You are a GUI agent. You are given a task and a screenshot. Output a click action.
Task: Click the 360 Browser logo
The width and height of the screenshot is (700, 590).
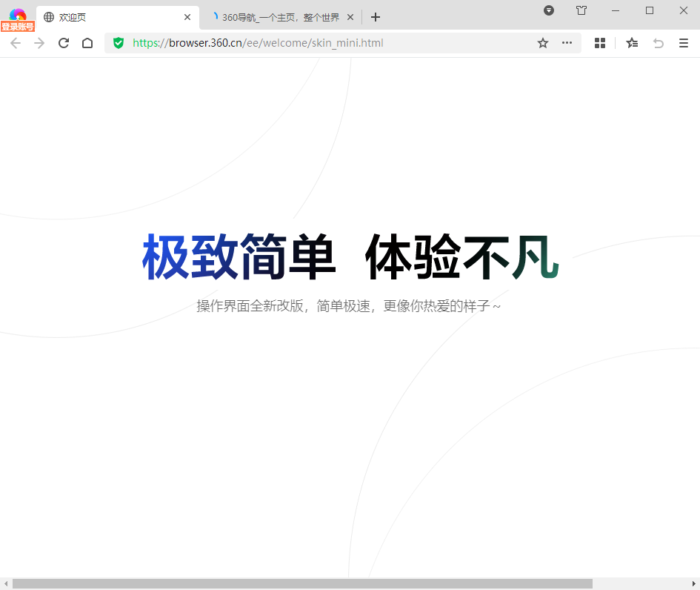(x=19, y=11)
